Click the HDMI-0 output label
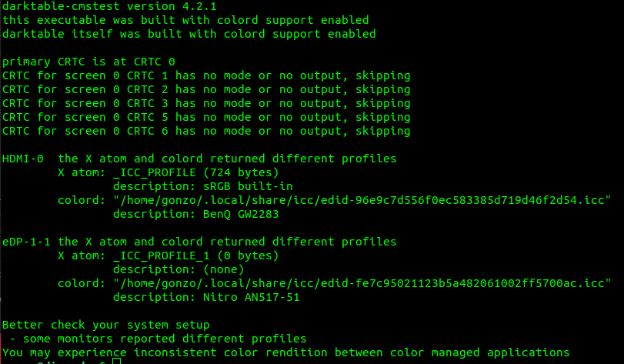Image resolution: width=624 pixels, height=364 pixels. pyautogui.click(x=23, y=159)
